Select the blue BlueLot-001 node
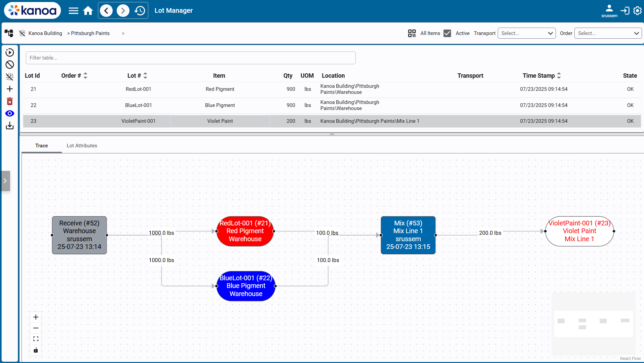The image size is (644, 363). [246, 286]
